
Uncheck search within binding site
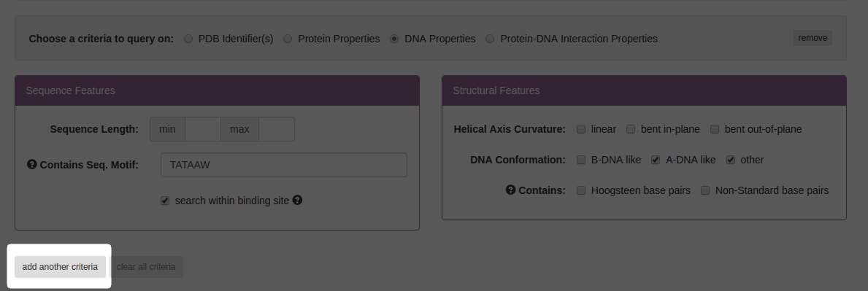pos(165,201)
